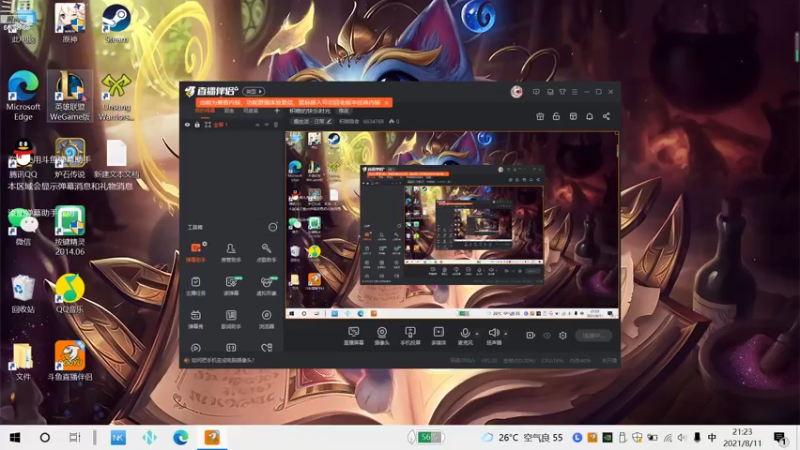Click the unlock padlock icon above preview
This screenshot has height=450, width=800.
556,116
